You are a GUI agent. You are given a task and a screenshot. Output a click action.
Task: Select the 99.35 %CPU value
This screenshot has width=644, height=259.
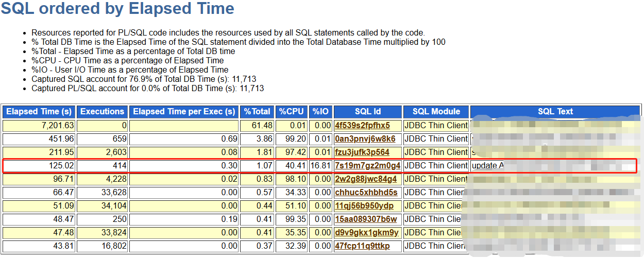tap(296, 219)
